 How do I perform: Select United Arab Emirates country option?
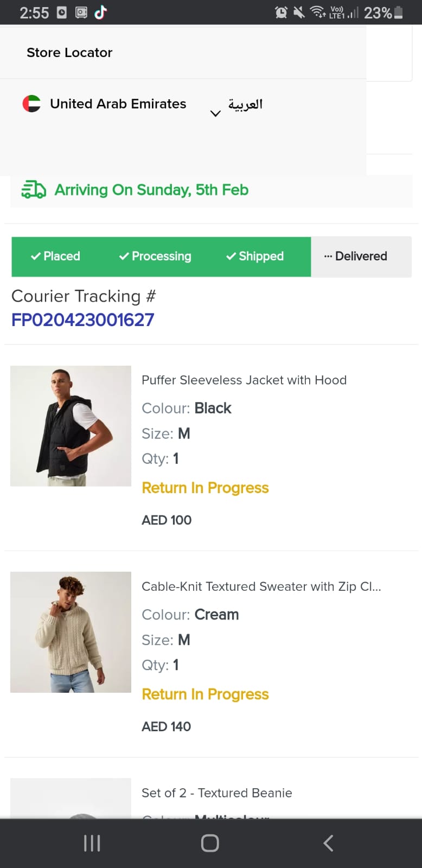pyautogui.click(x=118, y=104)
